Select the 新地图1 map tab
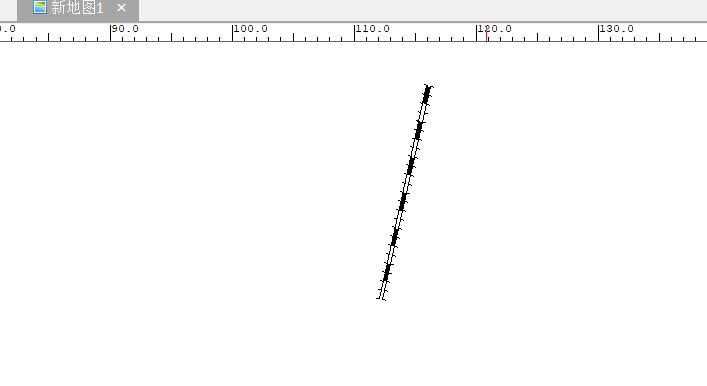 tap(78, 9)
